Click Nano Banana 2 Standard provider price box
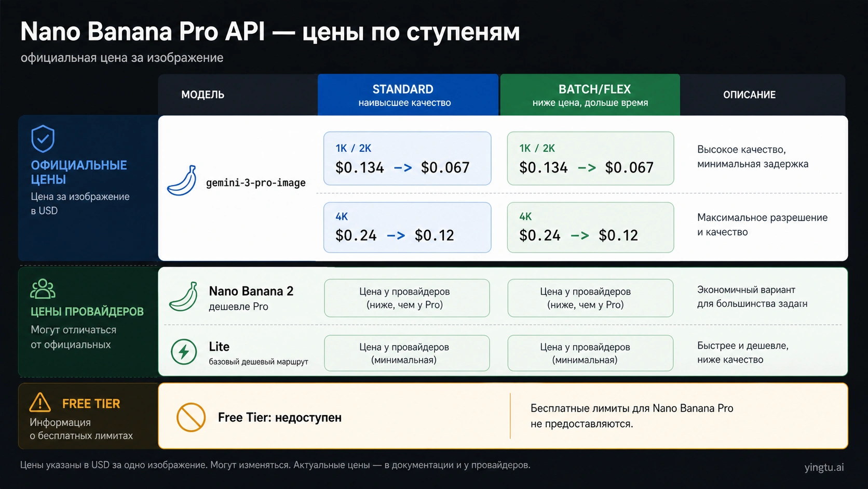 pyautogui.click(x=407, y=298)
